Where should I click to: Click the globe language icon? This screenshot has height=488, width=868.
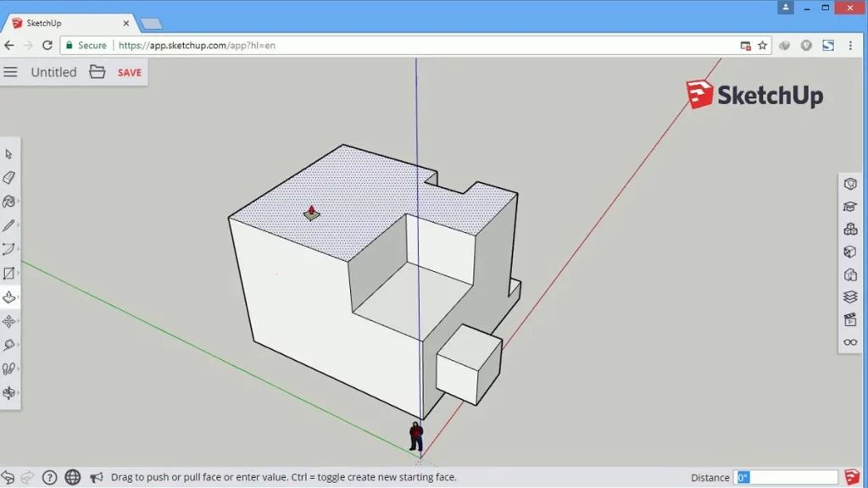click(73, 478)
